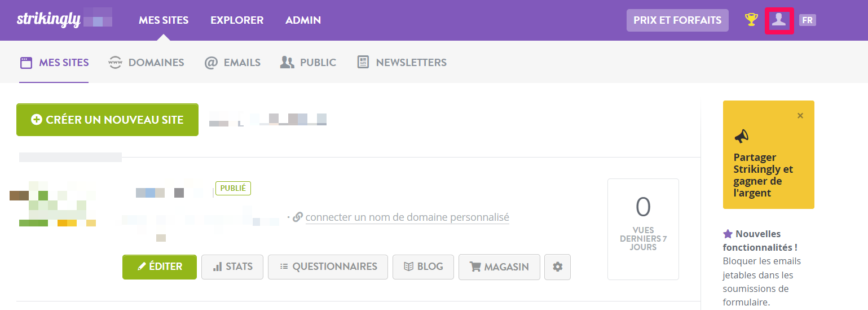This screenshot has width=868, height=310.
Task: Switch to the Domaines tab
Action: [x=146, y=63]
